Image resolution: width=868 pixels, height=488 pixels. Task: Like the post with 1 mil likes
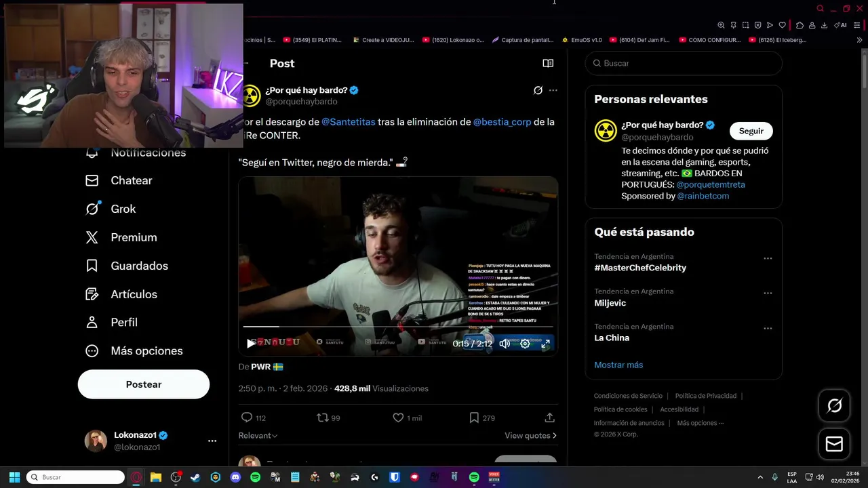pyautogui.click(x=398, y=418)
